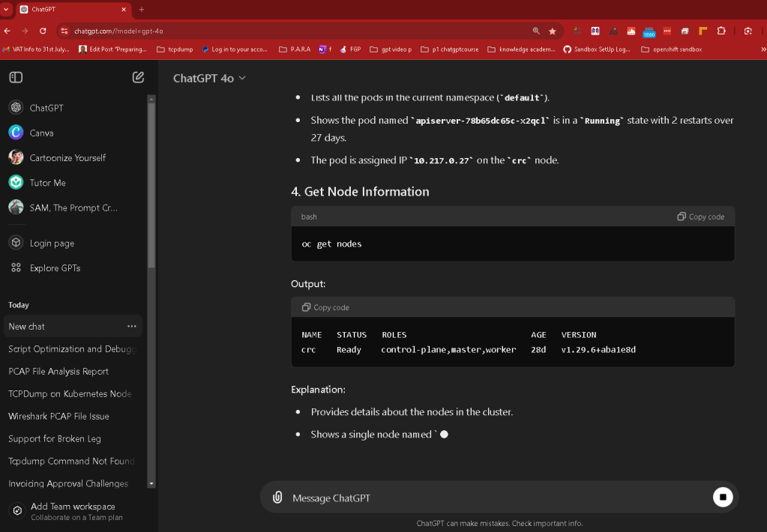Viewport: 767px width, 532px height.
Task: Open Edit Post Preparing bookmark
Action: (x=113, y=49)
